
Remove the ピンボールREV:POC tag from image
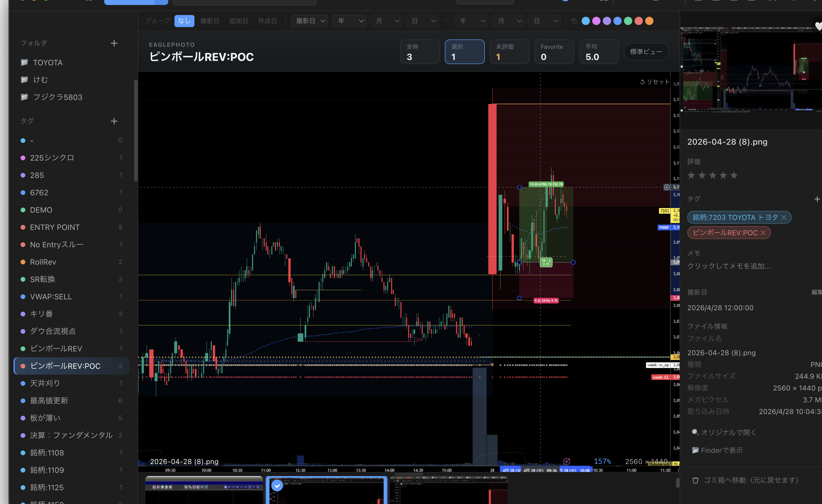[x=763, y=233]
